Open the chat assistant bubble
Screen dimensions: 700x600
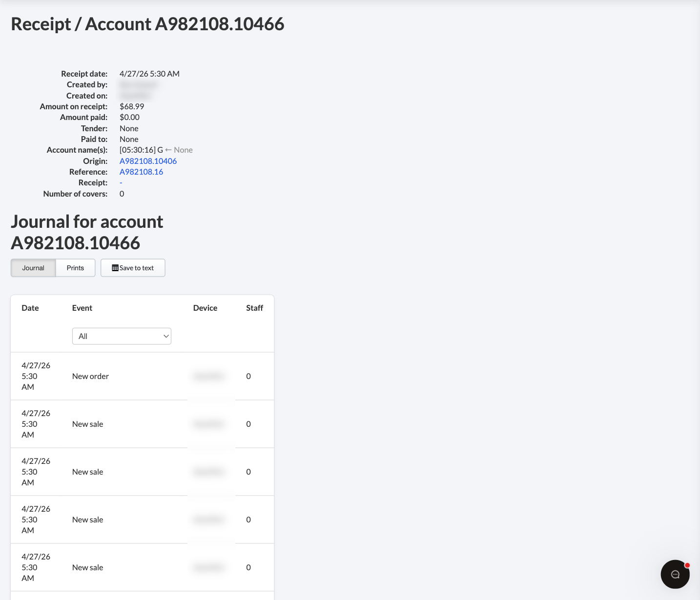coord(675,574)
